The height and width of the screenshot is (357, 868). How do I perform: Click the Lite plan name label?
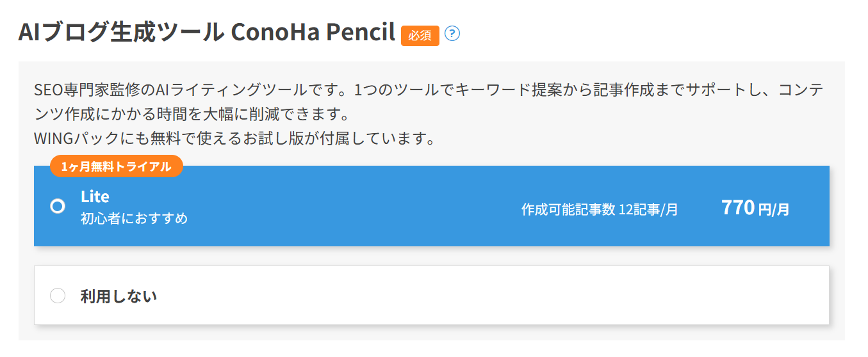coord(95,196)
